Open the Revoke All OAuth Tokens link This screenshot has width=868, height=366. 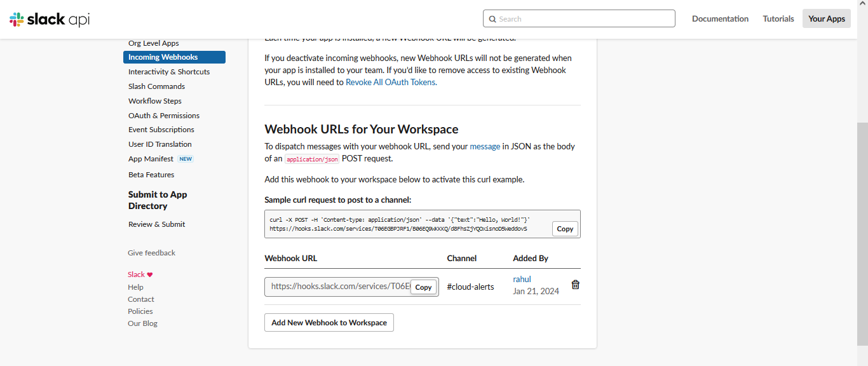pyautogui.click(x=390, y=82)
